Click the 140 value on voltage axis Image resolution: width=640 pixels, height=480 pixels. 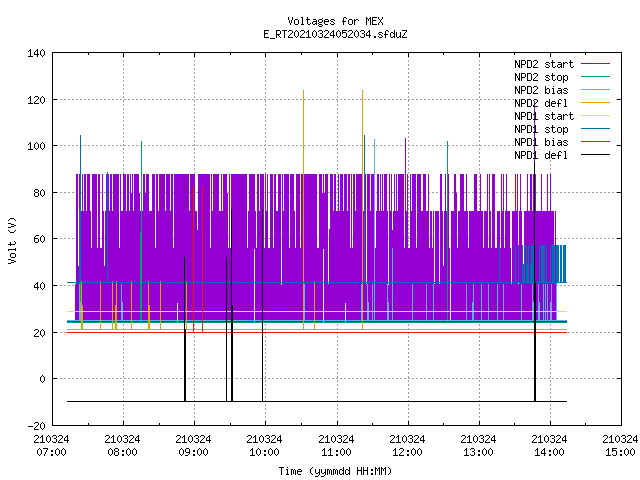click(36, 53)
